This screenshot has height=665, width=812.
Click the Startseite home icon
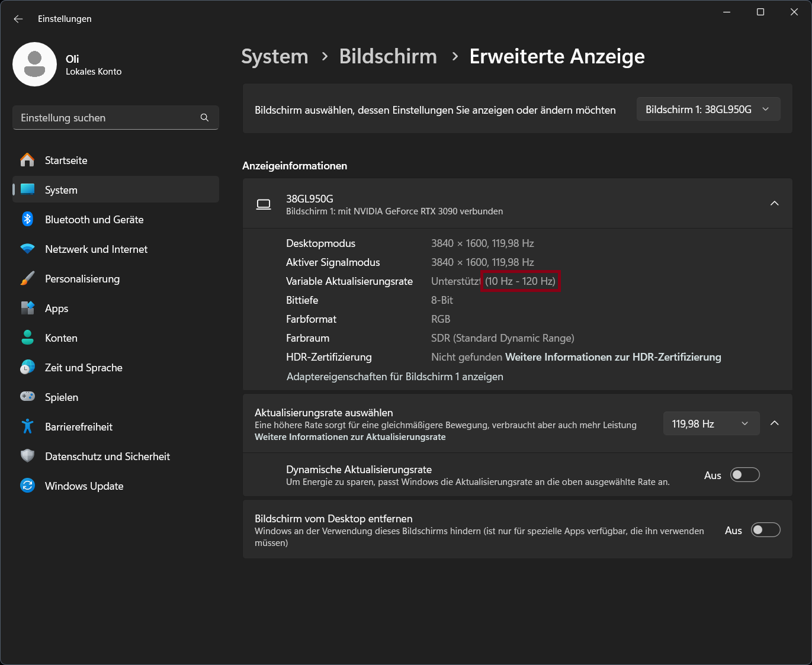click(x=27, y=160)
